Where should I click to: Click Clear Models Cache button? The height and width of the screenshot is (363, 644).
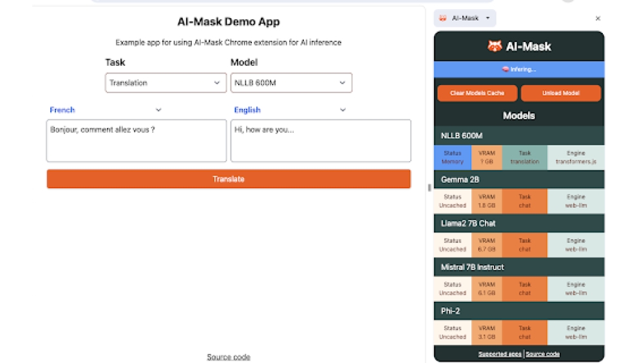pyautogui.click(x=477, y=93)
